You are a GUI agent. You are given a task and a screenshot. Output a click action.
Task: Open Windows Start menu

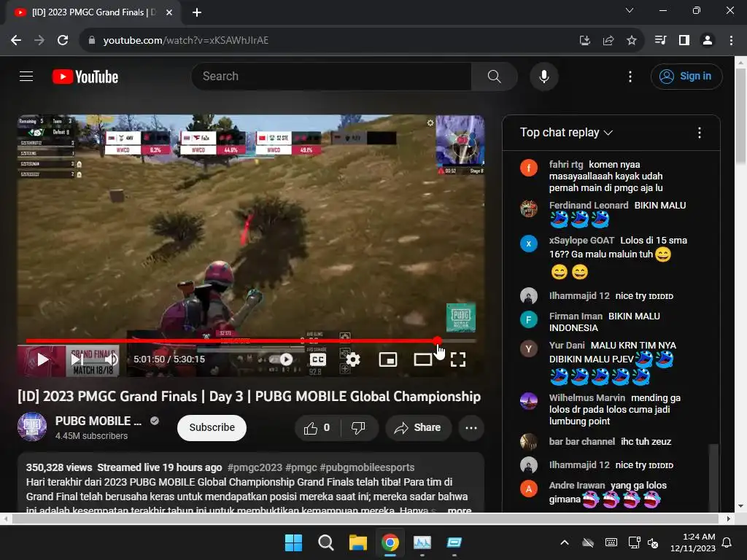point(293,542)
